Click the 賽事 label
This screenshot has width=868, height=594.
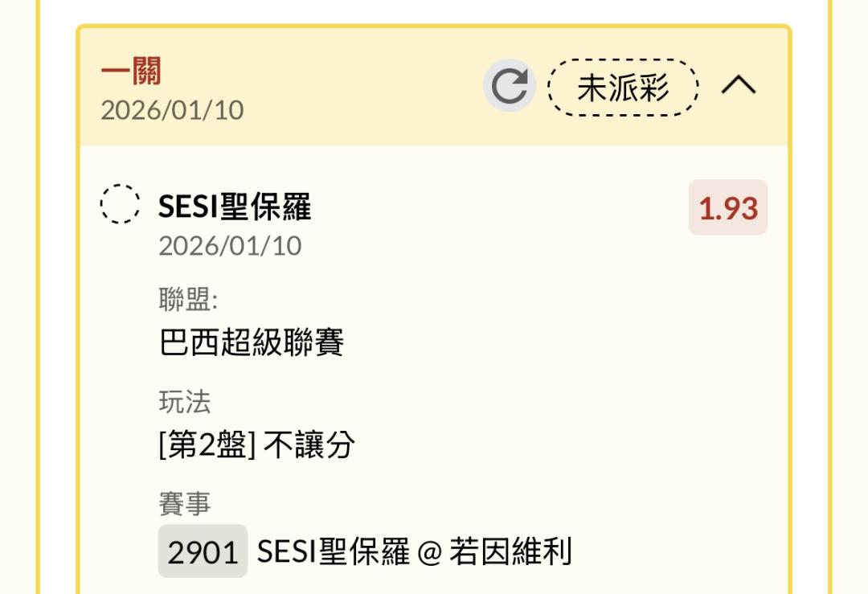click(x=185, y=504)
